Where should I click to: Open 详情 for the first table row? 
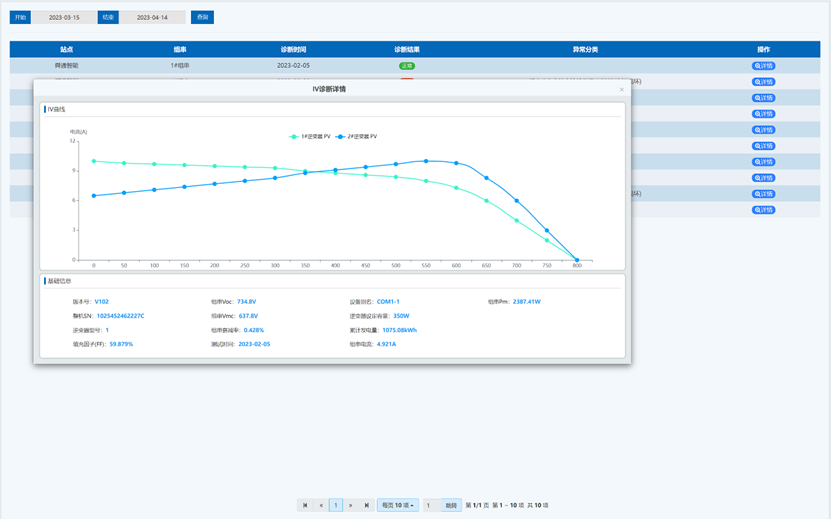coord(764,66)
